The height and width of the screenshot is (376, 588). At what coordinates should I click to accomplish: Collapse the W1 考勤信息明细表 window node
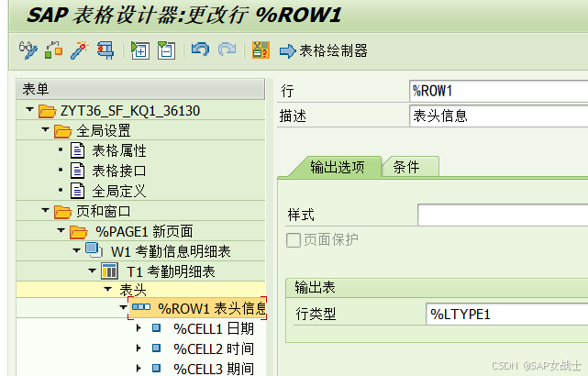[76, 250]
